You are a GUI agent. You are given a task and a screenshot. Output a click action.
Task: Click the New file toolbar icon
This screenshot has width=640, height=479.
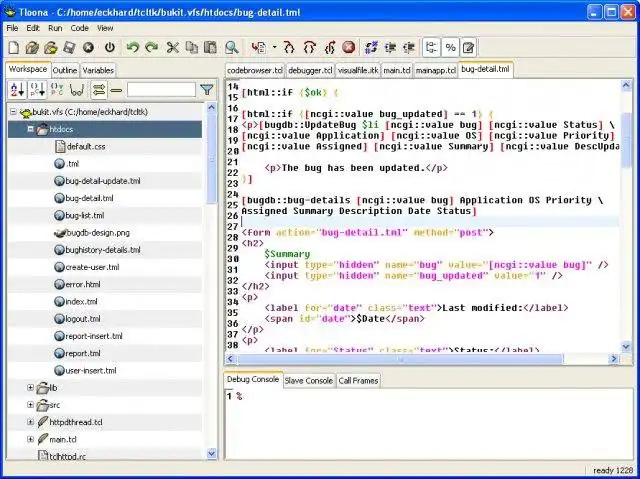coord(13,47)
